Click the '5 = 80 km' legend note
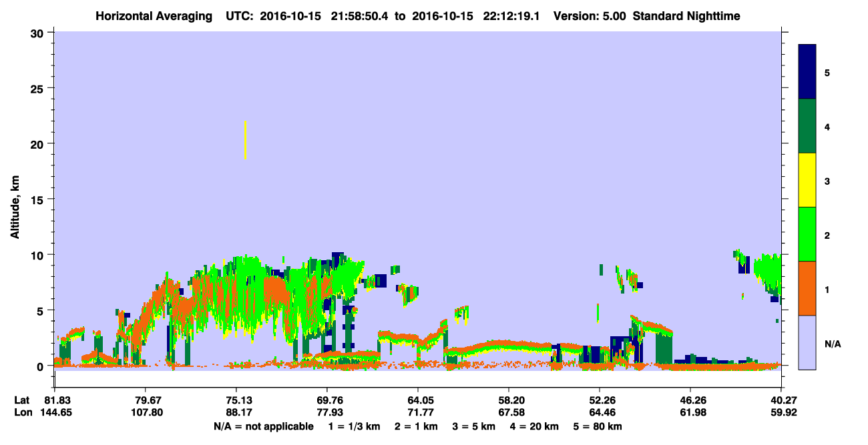Image resolution: width=868 pixels, height=445 pixels. coord(598,426)
